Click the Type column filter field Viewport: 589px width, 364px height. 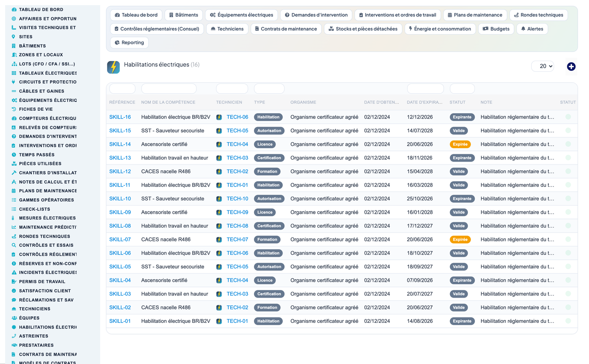pyautogui.click(x=269, y=88)
